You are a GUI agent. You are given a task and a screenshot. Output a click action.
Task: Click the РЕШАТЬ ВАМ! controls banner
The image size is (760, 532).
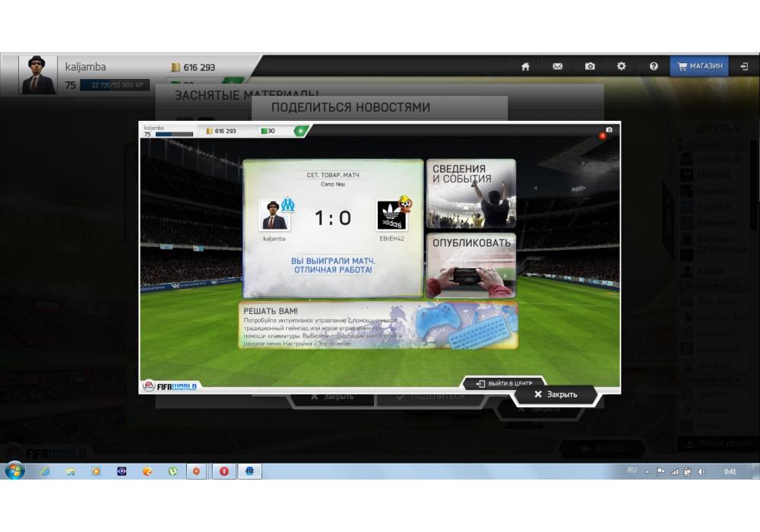click(x=378, y=325)
